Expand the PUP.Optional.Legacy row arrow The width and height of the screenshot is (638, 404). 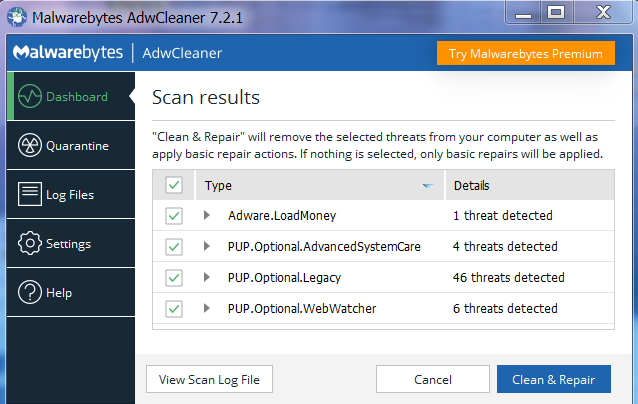coord(207,277)
